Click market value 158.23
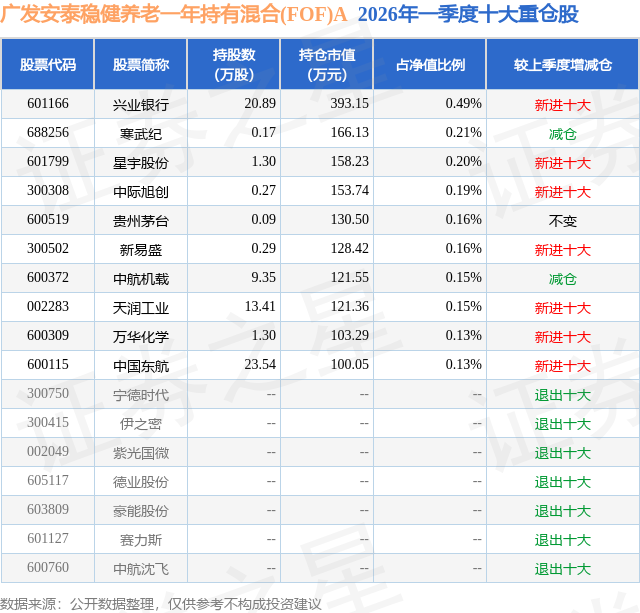Viewport: 640px width, 613px height. [x=349, y=162]
